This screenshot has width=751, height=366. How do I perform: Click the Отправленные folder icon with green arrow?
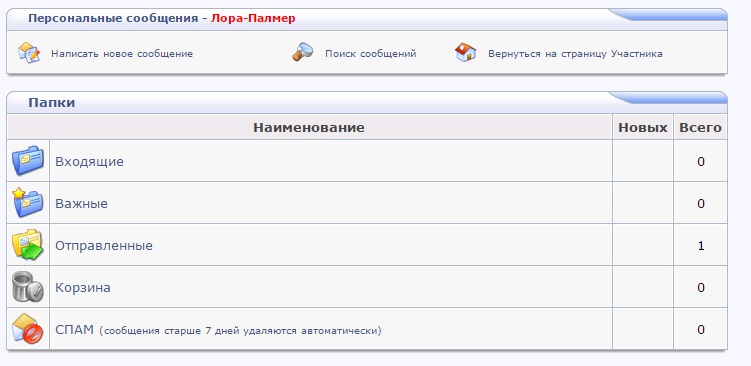28,245
